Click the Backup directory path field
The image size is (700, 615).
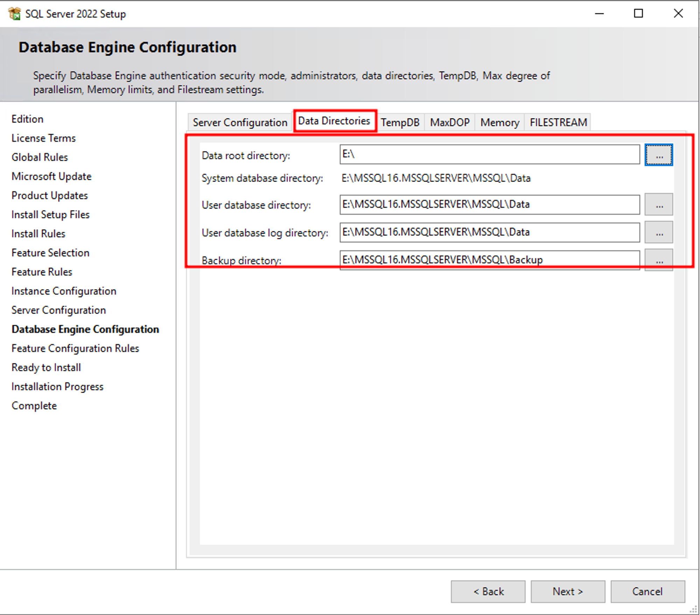(x=489, y=260)
